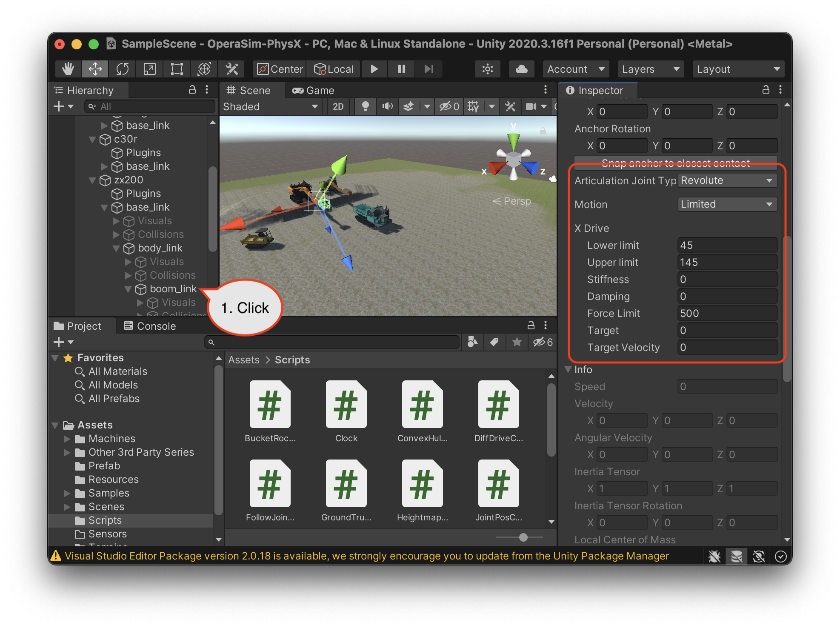Open the Motion Limited dropdown

[x=727, y=204]
